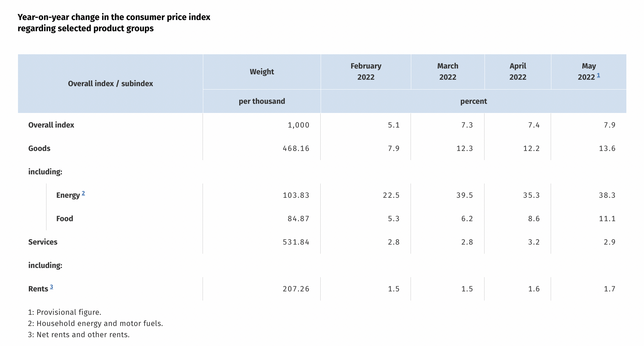This screenshot has width=644, height=346.
Task: Click the percent unit header cell
Action: pyautogui.click(x=473, y=101)
